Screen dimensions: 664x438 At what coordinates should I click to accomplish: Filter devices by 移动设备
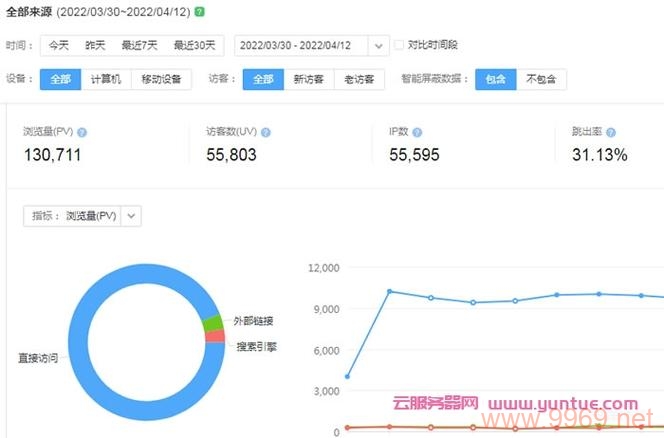[x=161, y=79]
